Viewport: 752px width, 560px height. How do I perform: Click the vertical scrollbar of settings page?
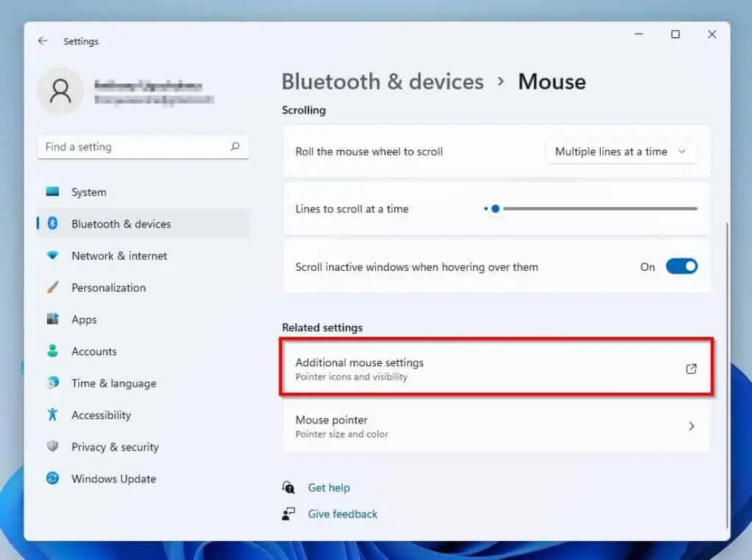coord(727,374)
